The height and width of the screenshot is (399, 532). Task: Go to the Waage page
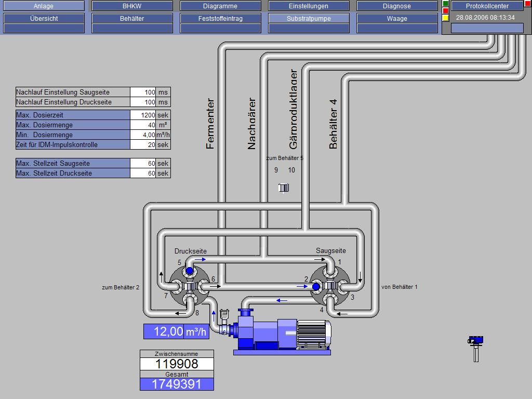click(x=397, y=18)
